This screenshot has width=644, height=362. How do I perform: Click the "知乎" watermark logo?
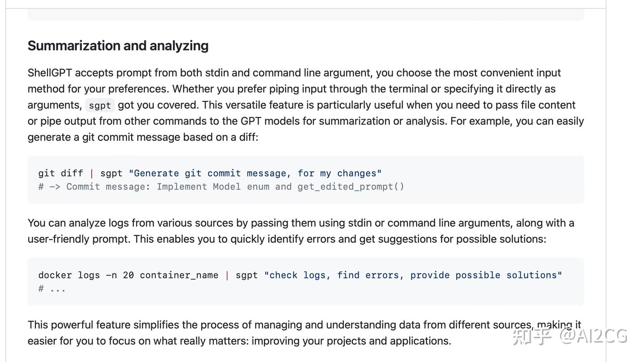(531, 336)
